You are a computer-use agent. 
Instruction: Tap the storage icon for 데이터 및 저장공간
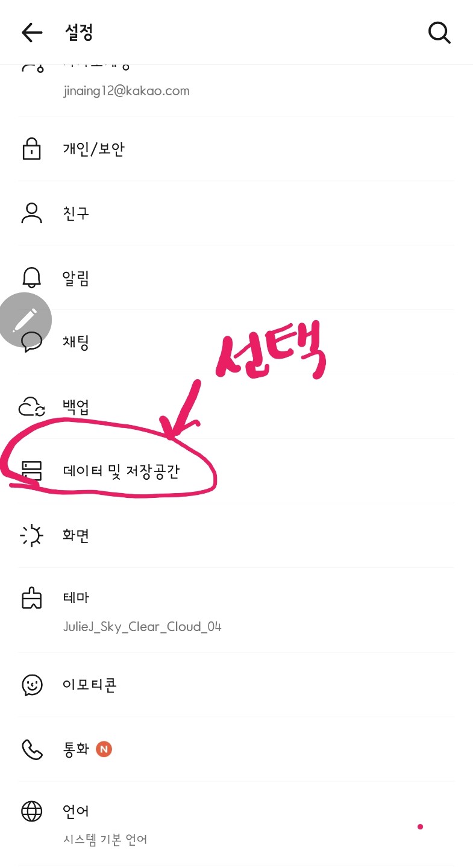click(x=32, y=471)
